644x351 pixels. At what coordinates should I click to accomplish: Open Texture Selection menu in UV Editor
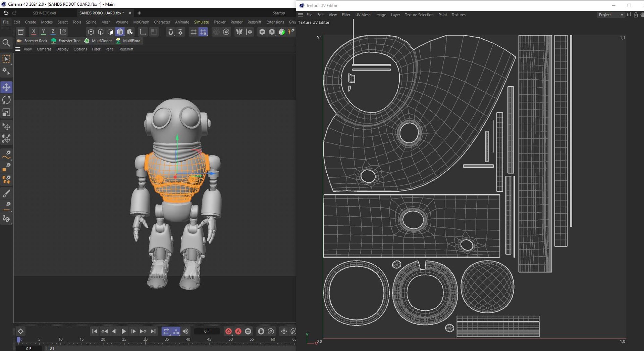419,15
